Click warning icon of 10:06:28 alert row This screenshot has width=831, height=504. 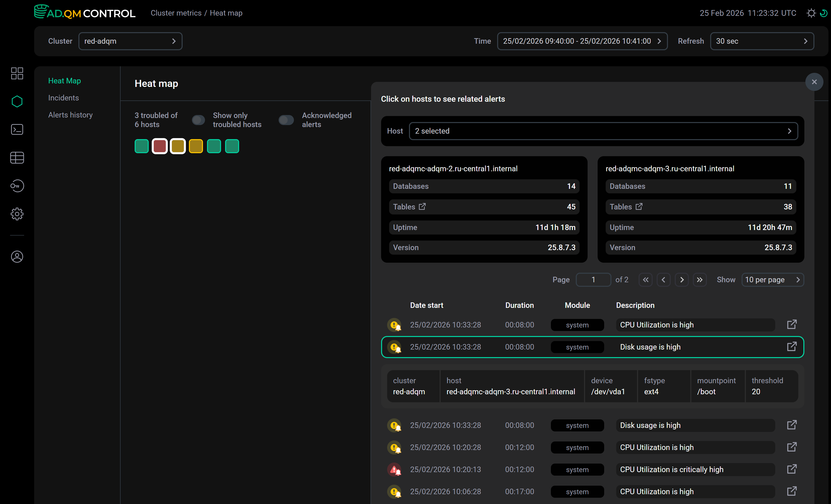394,491
